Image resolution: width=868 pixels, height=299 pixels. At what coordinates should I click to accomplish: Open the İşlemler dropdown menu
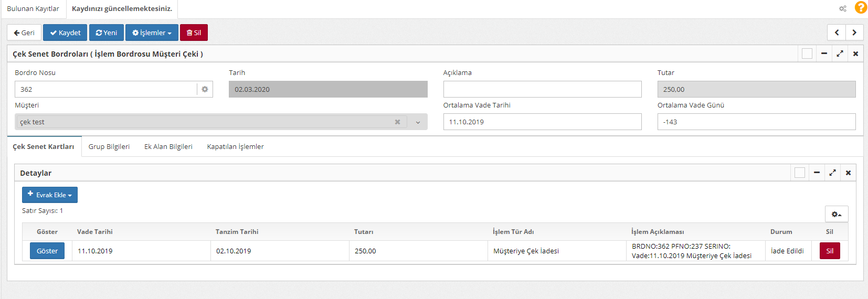click(152, 33)
